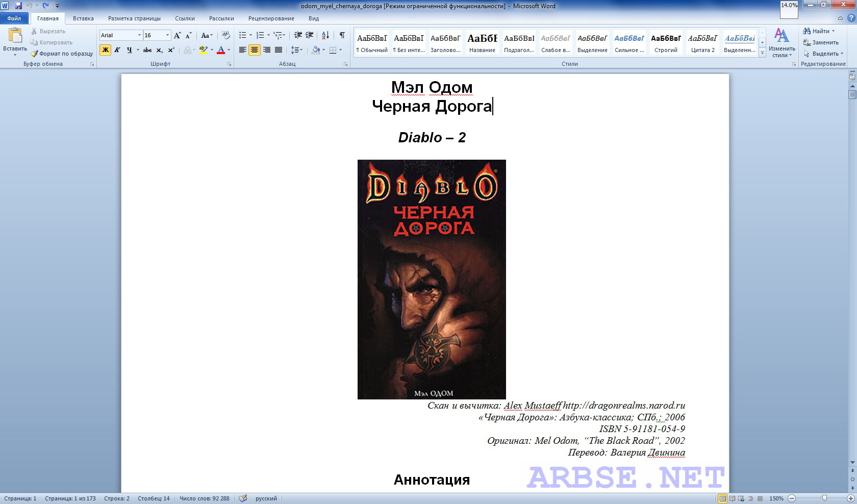Switch to Вставка tab
The height and width of the screenshot is (504, 857).
tap(83, 18)
